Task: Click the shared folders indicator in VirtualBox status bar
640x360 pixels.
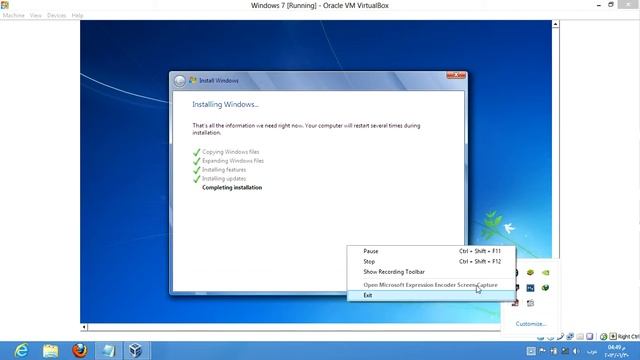Action: pos(580,337)
